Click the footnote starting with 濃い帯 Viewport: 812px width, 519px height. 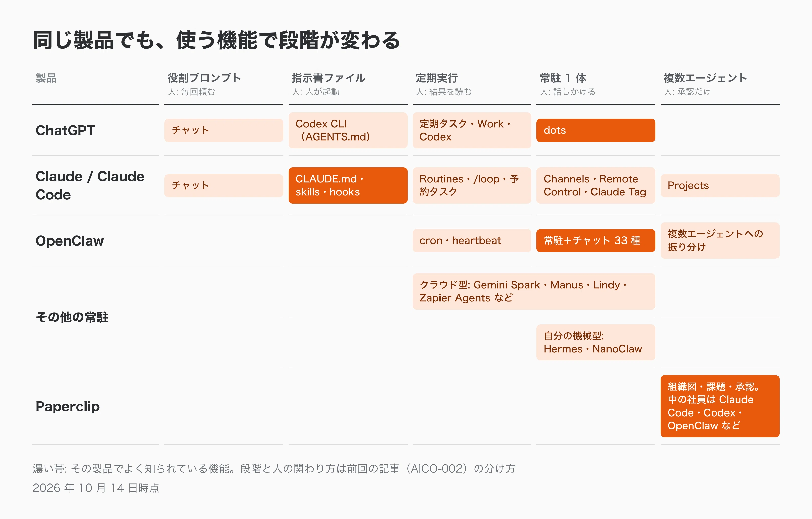tap(274, 469)
